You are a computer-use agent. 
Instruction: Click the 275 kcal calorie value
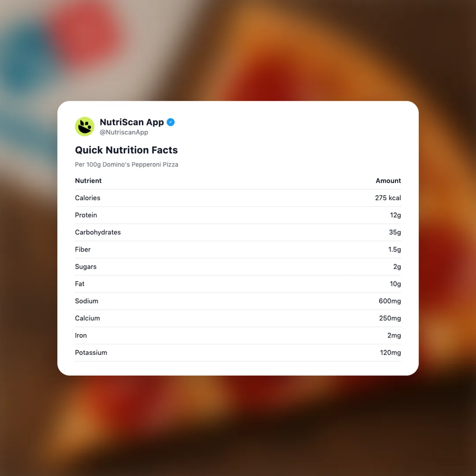coord(388,198)
